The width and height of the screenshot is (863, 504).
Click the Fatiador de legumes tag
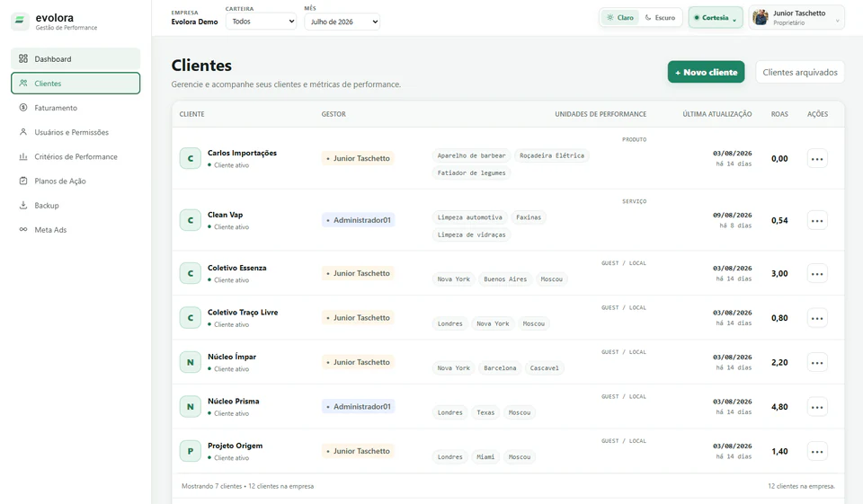[x=471, y=172]
